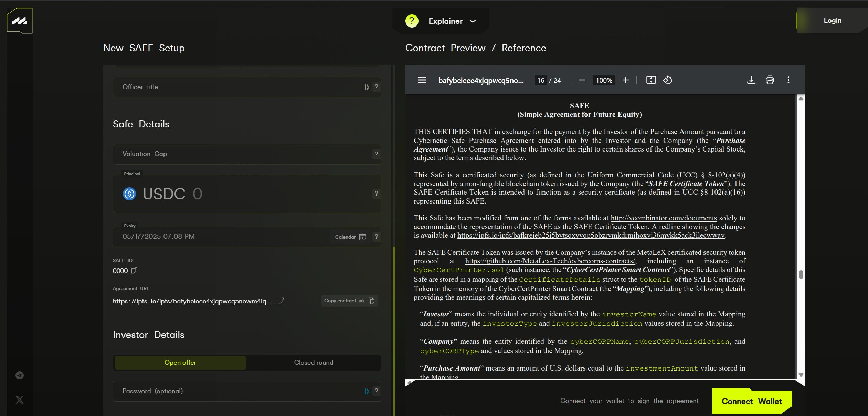The height and width of the screenshot is (416, 868).
Task: Open the PDF sidebar hamburger menu
Action: [422, 80]
